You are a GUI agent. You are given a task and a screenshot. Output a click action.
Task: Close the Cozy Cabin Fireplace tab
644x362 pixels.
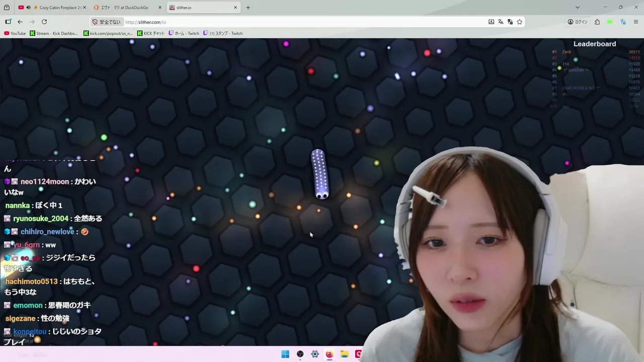(84, 8)
